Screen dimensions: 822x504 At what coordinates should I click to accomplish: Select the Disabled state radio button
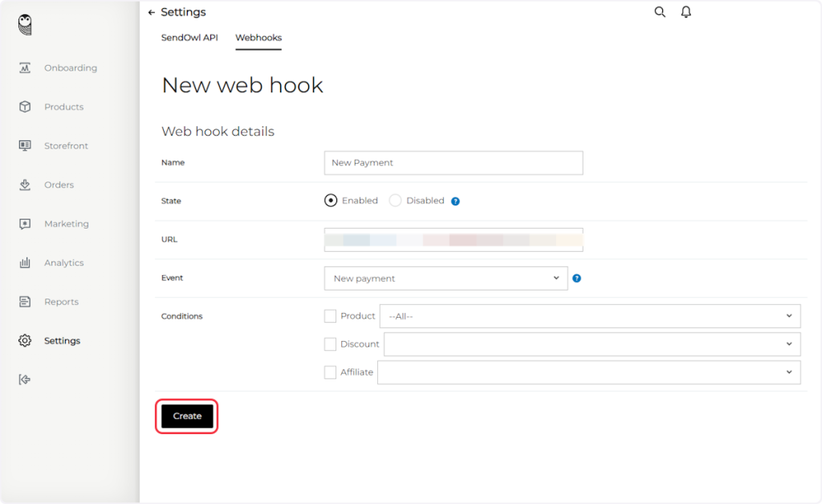click(395, 201)
